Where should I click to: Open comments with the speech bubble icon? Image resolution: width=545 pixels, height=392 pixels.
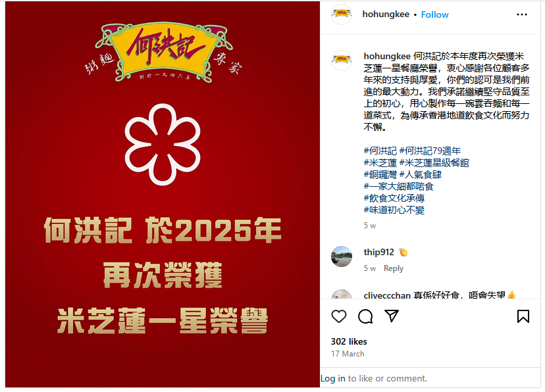[x=365, y=316]
